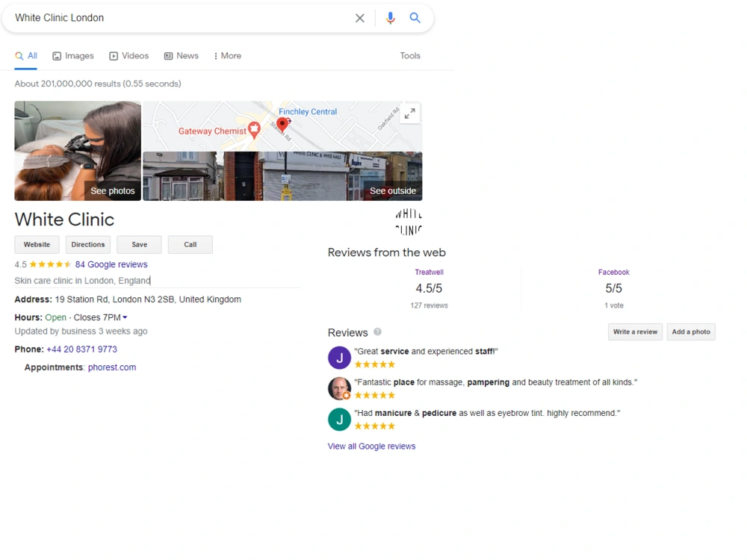Viewport: 747px width, 560px height.
Task: Click the star rating next to 4.5
Action: (50, 264)
